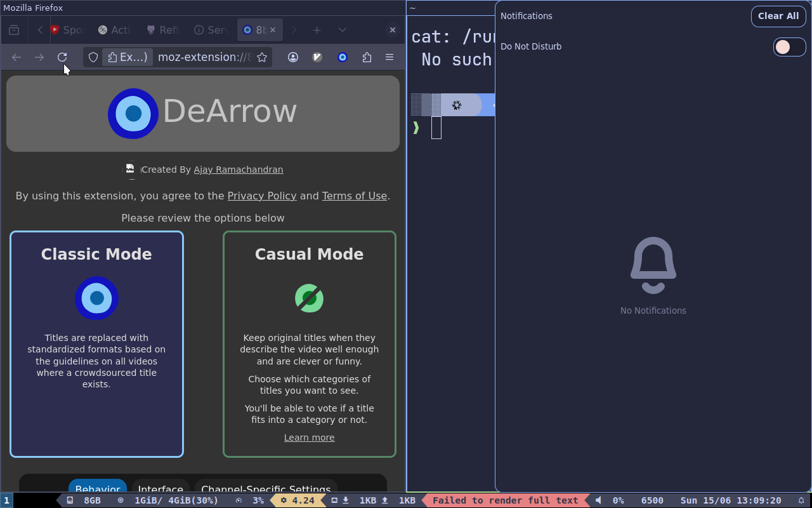Viewport: 812px width, 508px height.
Task: Expand the list all tabs dropdown
Action: click(343, 30)
